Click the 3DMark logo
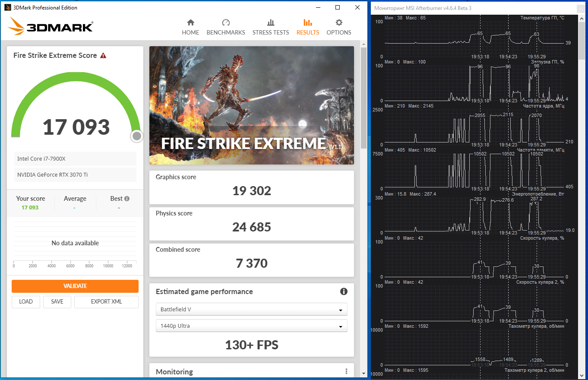 (51, 27)
